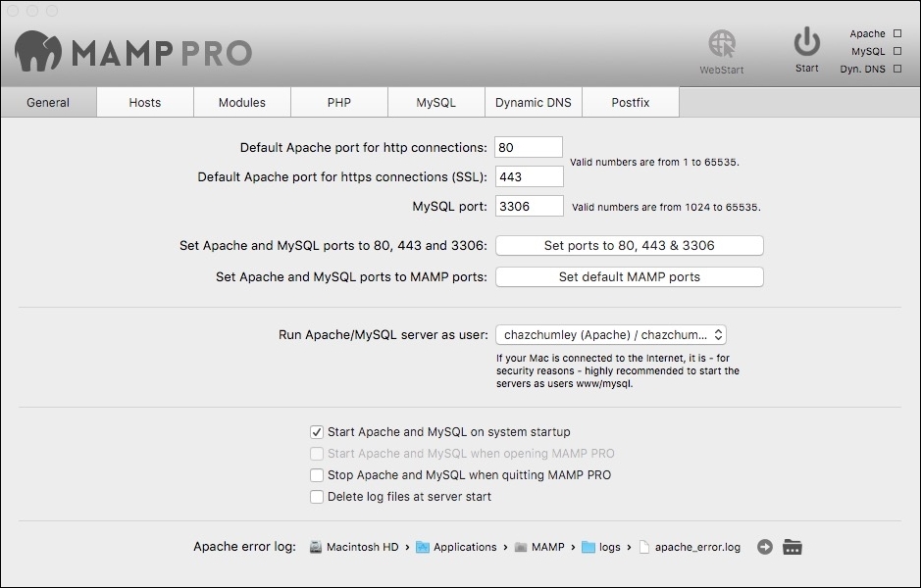Click the logs folder name in path
This screenshot has height=588, width=921.
(x=610, y=547)
